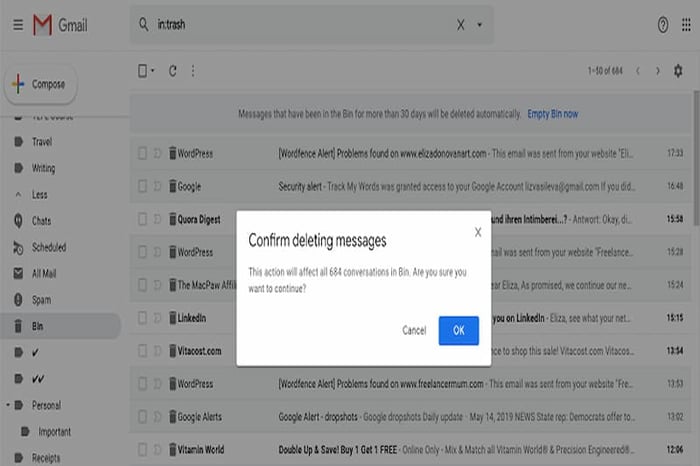Open the Personal label
Screen dimensions: 700x466
46,405
